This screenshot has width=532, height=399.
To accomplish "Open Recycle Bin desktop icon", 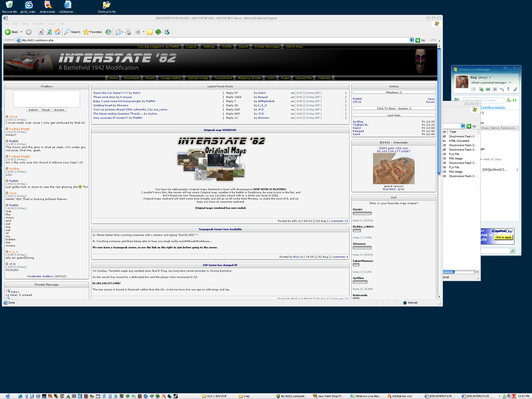I will coord(9,7).
